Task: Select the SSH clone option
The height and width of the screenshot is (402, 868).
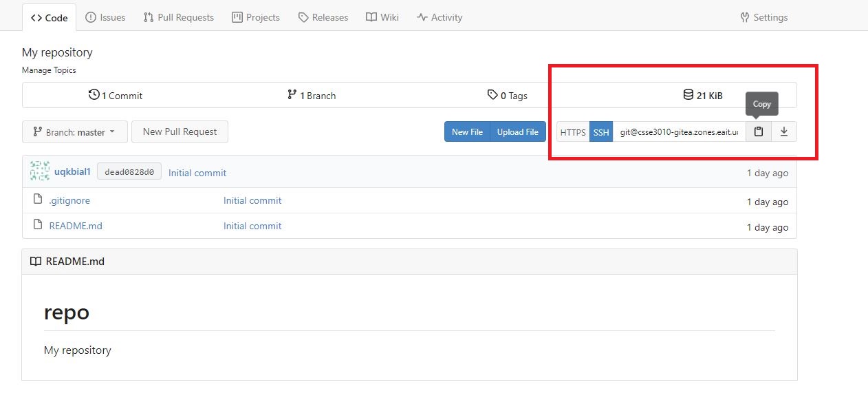Action: point(601,132)
